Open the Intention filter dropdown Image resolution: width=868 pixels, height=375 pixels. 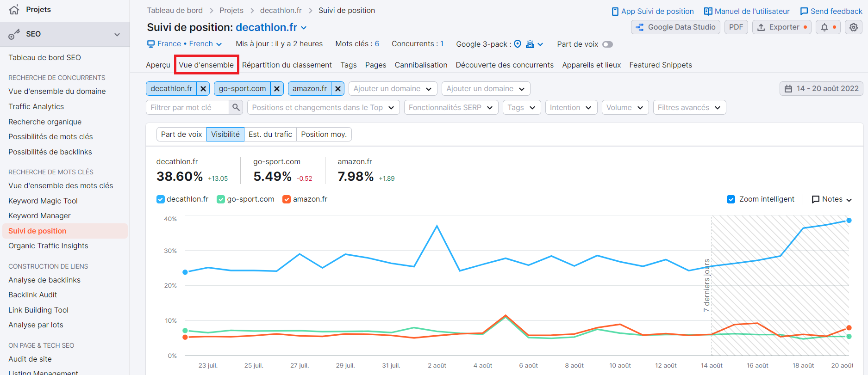pos(571,107)
